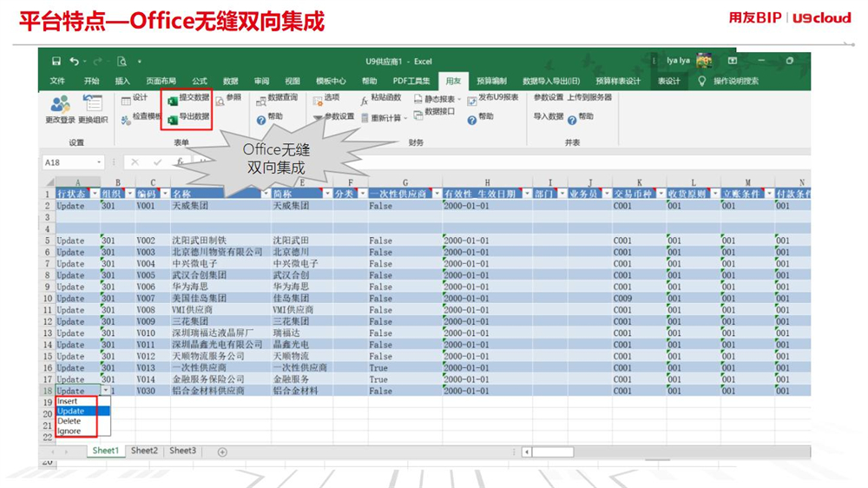
Task: Click the 设计 icon in the 表单 group
Action: tap(126, 100)
